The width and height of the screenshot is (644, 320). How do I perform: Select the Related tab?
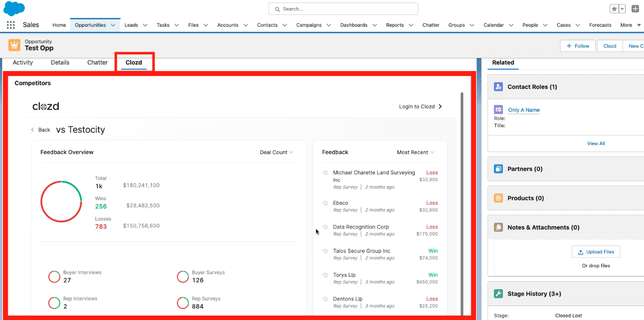tap(503, 63)
